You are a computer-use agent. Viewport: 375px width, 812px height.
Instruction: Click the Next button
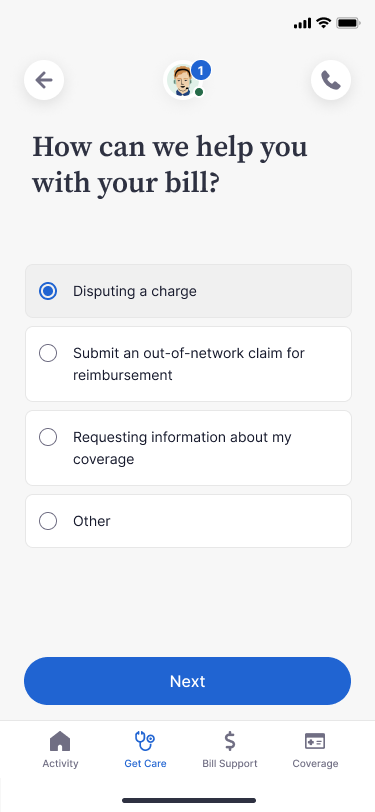pyautogui.click(x=188, y=681)
